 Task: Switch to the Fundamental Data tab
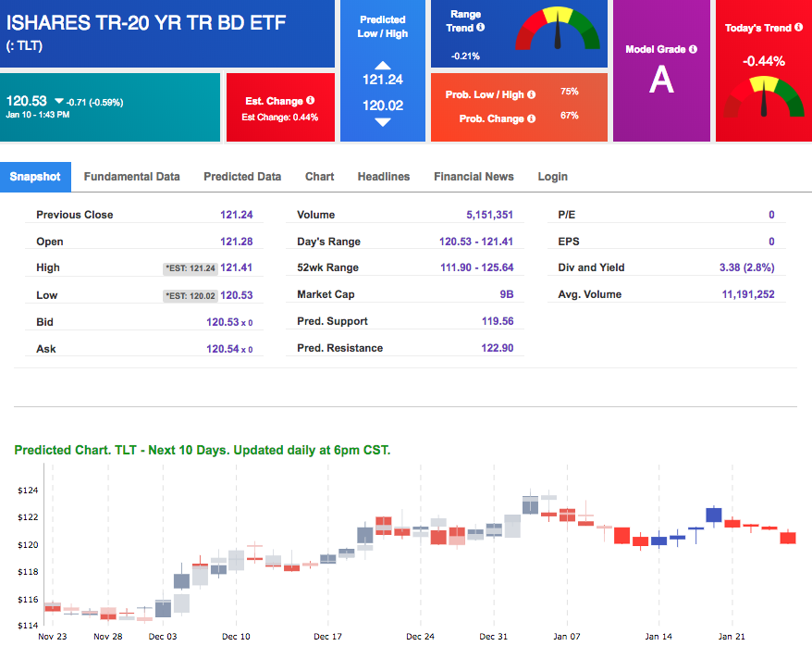click(x=131, y=177)
